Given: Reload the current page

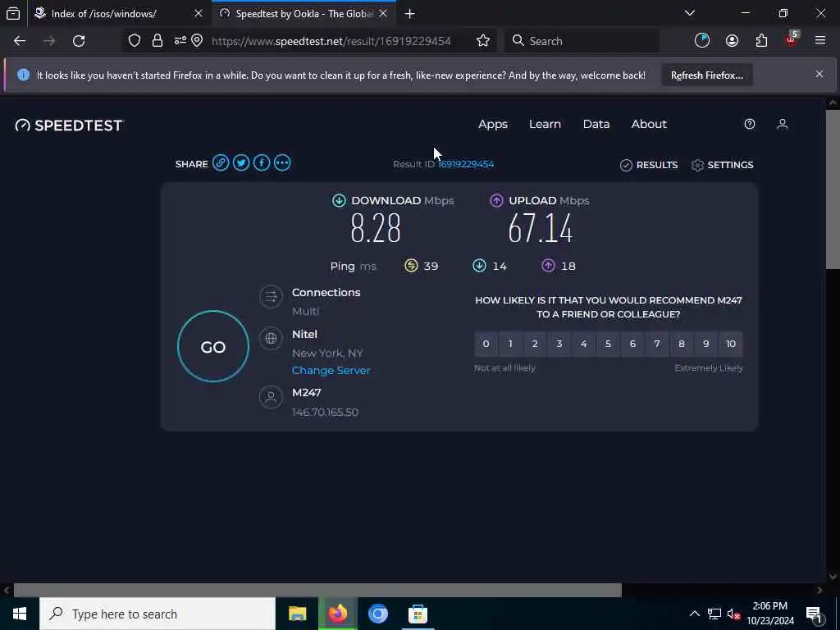Looking at the screenshot, I should click(79, 41).
